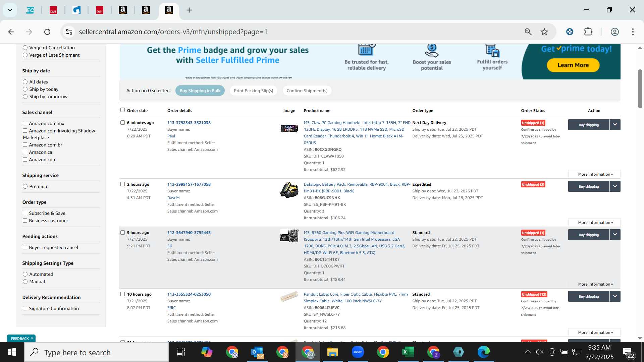
Task: Open File Explorer from the taskbar
Action: coord(332,352)
